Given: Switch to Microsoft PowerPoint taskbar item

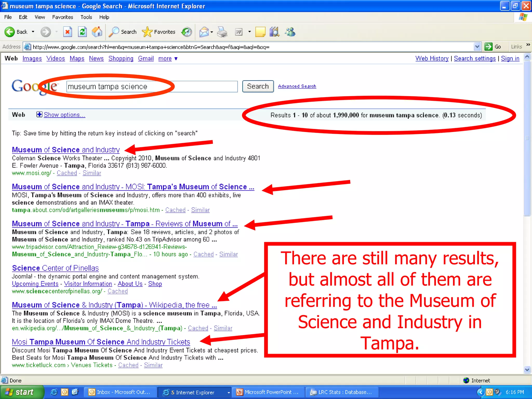Looking at the screenshot, I should (x=268, y=392).
